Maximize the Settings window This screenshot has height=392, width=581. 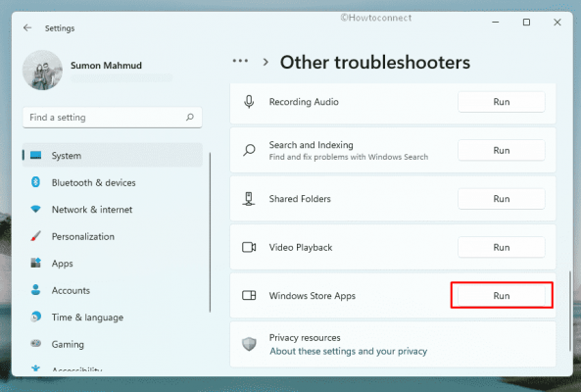click(x=526, y=23)
